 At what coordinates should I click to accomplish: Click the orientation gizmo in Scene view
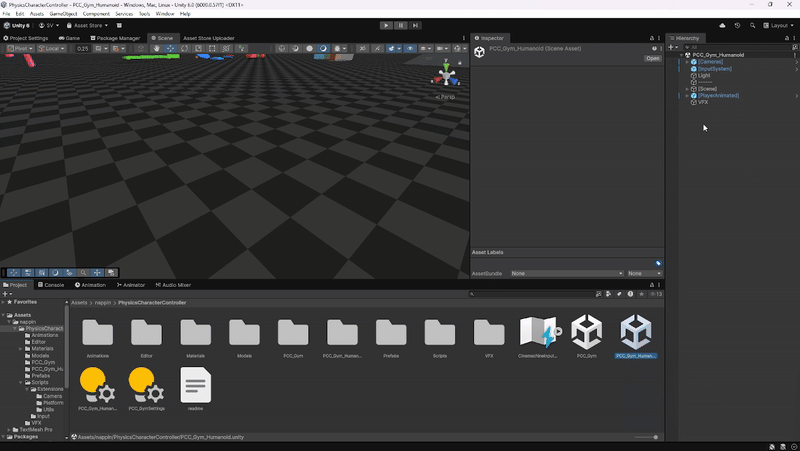coord(446,78)
